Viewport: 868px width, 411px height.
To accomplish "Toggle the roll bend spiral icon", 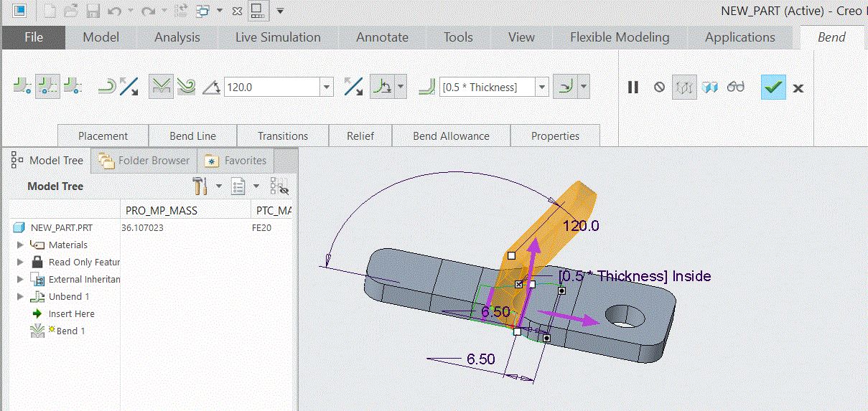I will pos(186,87).
